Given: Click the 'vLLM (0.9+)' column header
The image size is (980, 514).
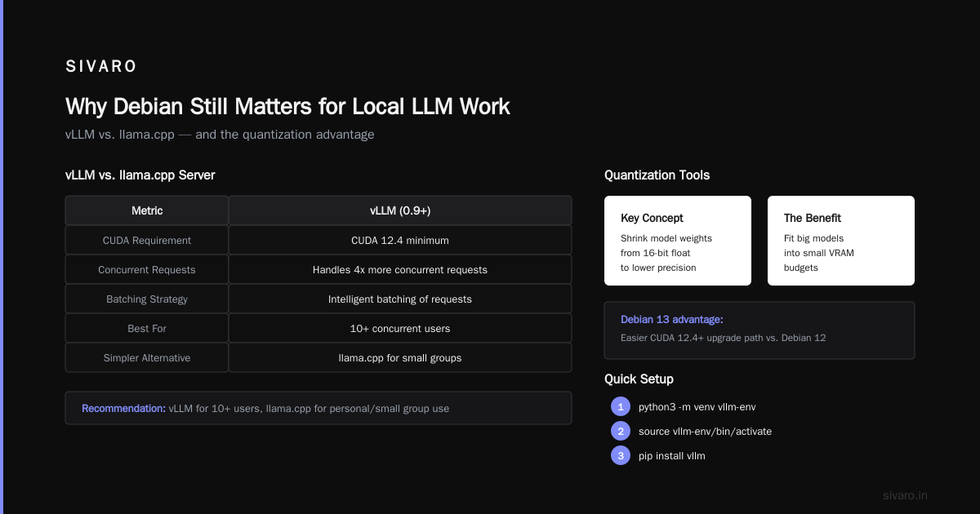Looking at the screenshot, I should pyautogui.click(x=400, y=210).
